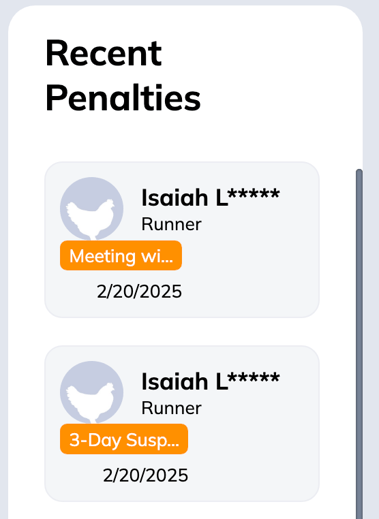Click the word Recent in the heading
The width and height of the screenshot is (379, 519).
pos(104,53)
